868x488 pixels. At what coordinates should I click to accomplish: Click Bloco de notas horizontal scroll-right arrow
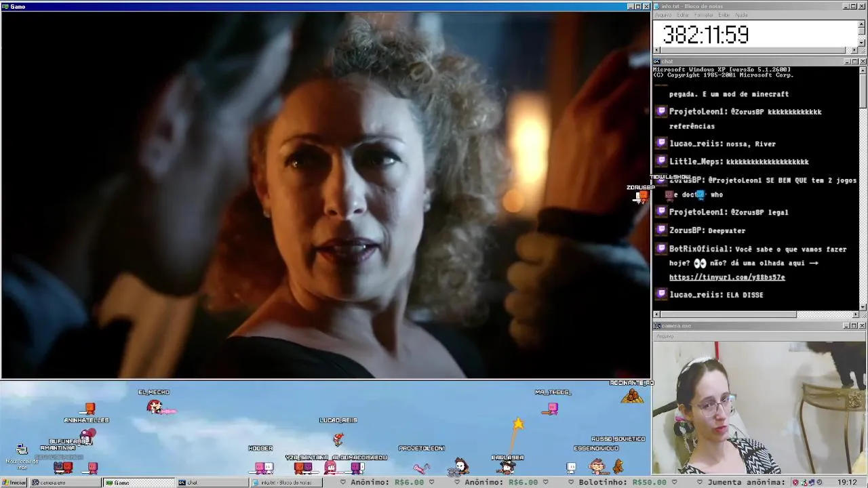[854, 50]
